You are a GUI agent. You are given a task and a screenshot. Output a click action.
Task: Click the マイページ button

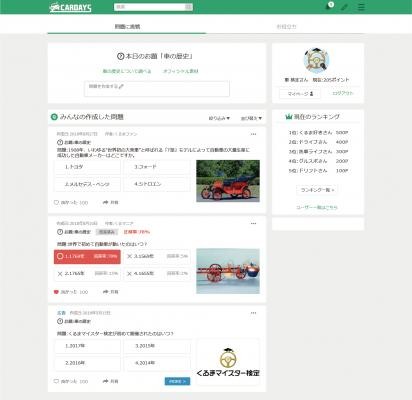[300, 94]
